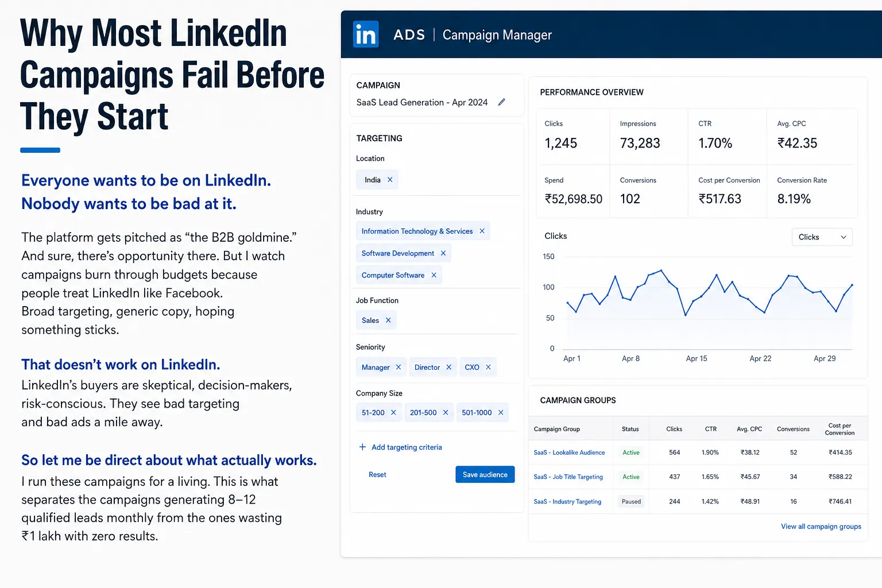Remove CXO seniority tag

pyautogui.click(x=488, y=367)
